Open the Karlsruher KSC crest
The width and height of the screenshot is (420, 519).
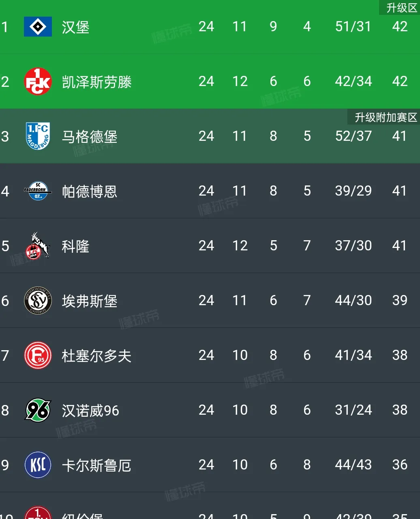click(38, 465)
